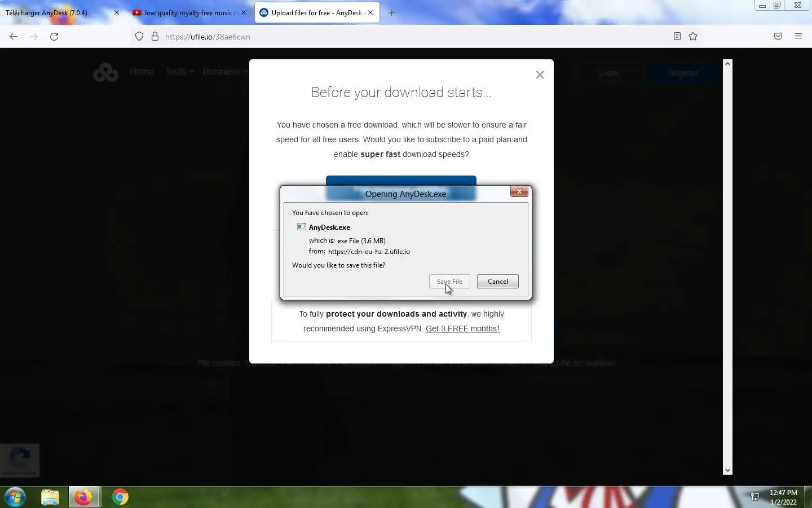812x508 pixels.
Task: Open the Firefox hamburger menu
Action: (798, 36)
